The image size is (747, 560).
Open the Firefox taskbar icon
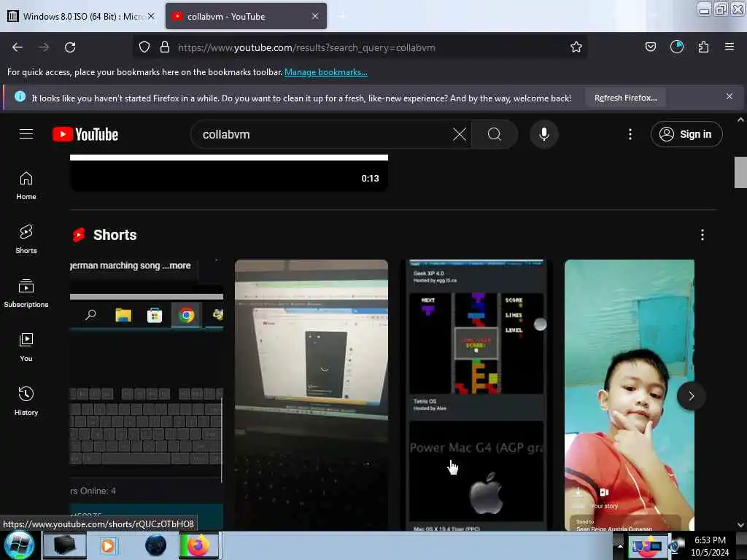(x=199, y=545)
